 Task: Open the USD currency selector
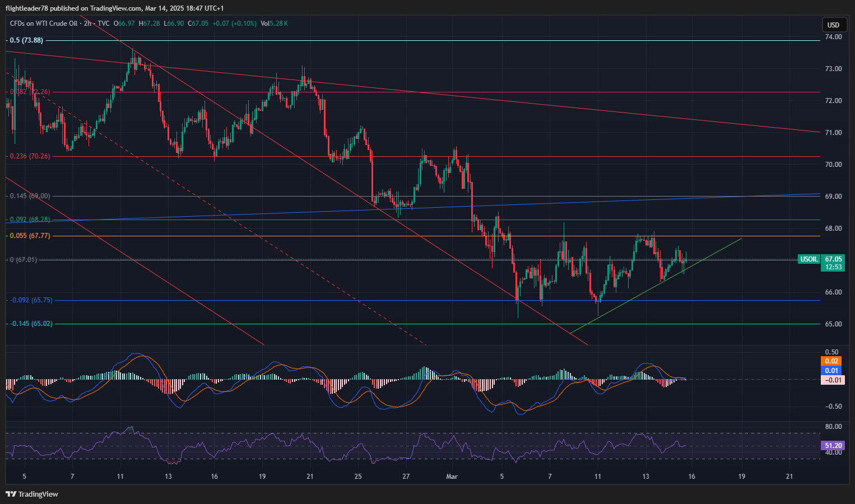[834, 25]
